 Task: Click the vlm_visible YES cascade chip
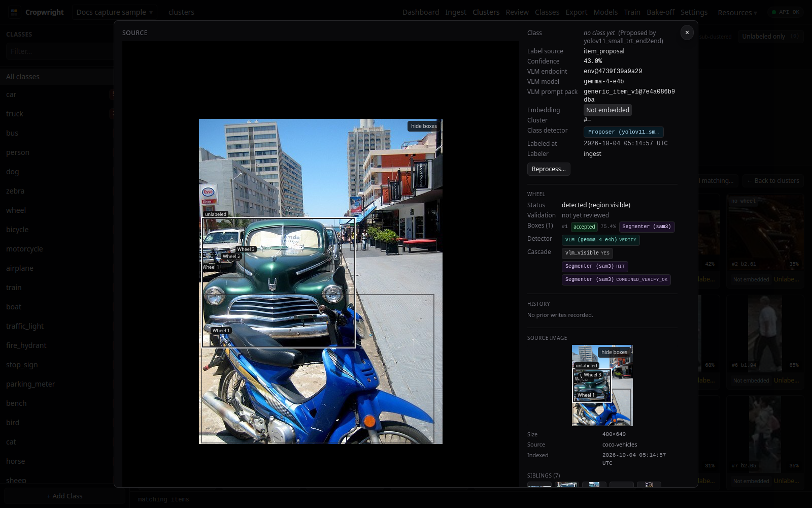coord(587,253)
